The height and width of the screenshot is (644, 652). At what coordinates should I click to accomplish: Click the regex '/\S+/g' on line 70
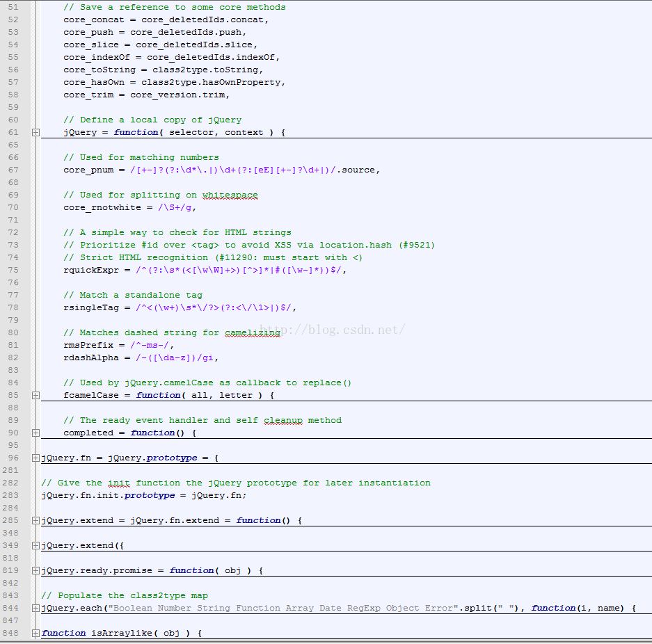175,207
